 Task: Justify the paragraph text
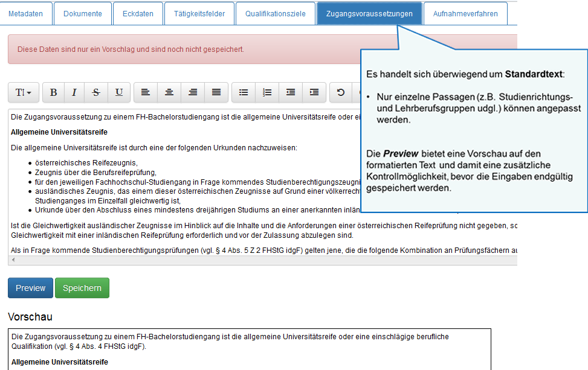point(216,92)
